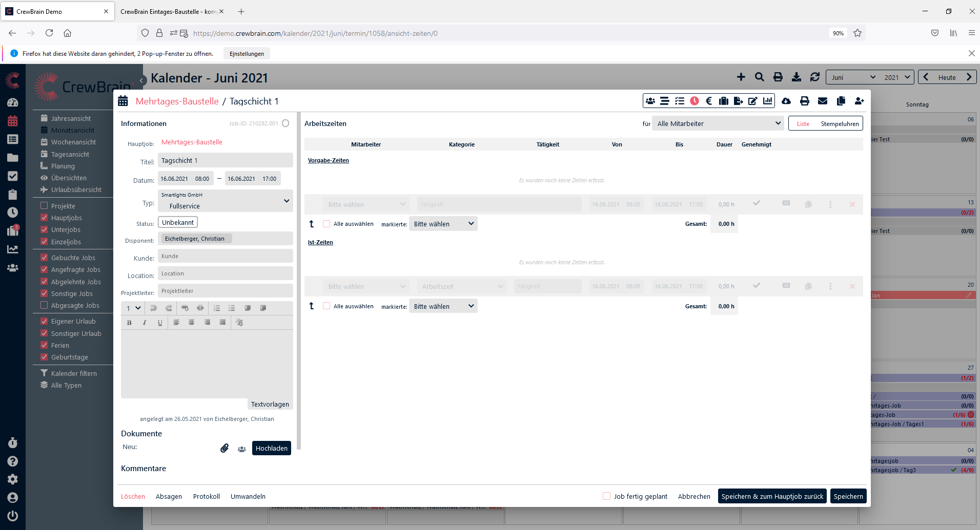Click the add person icon
The height and width of the screenshot is (530, 980).
(x=860, y=101)
